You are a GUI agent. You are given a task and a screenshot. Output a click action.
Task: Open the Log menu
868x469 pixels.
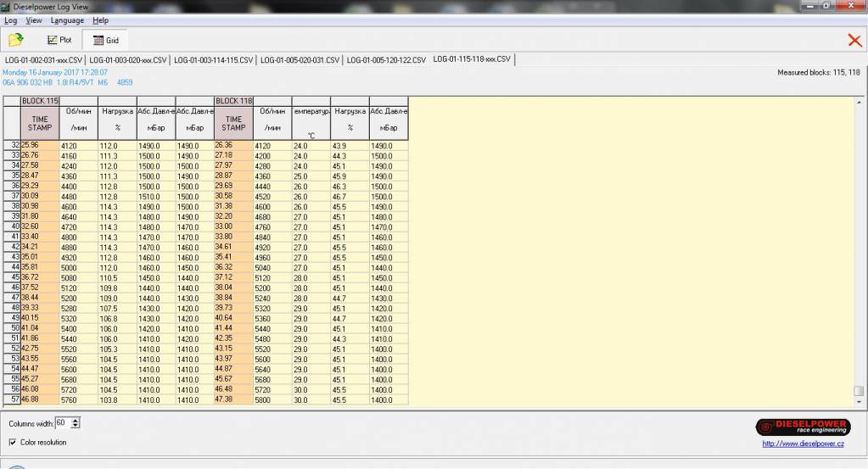tap(11, 20)
